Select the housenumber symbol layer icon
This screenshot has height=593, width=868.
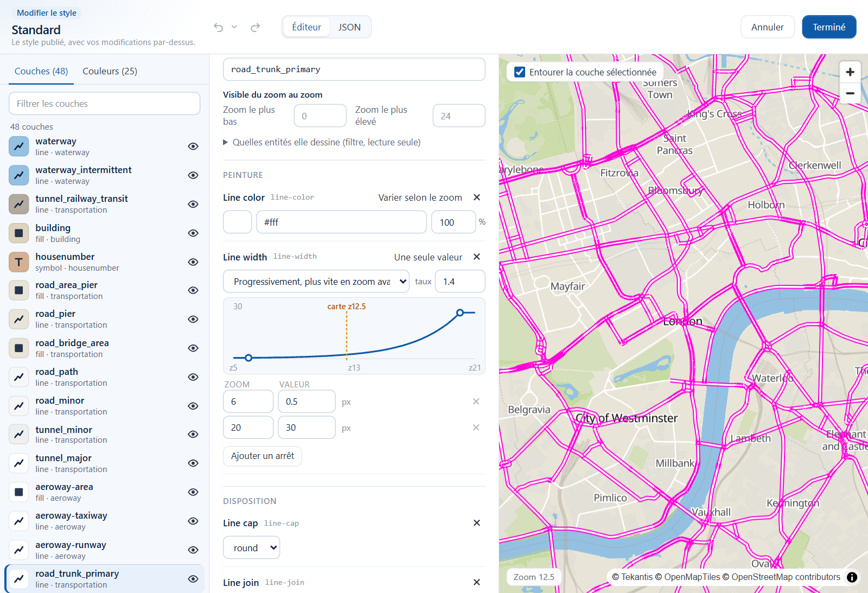pos(19,262)
